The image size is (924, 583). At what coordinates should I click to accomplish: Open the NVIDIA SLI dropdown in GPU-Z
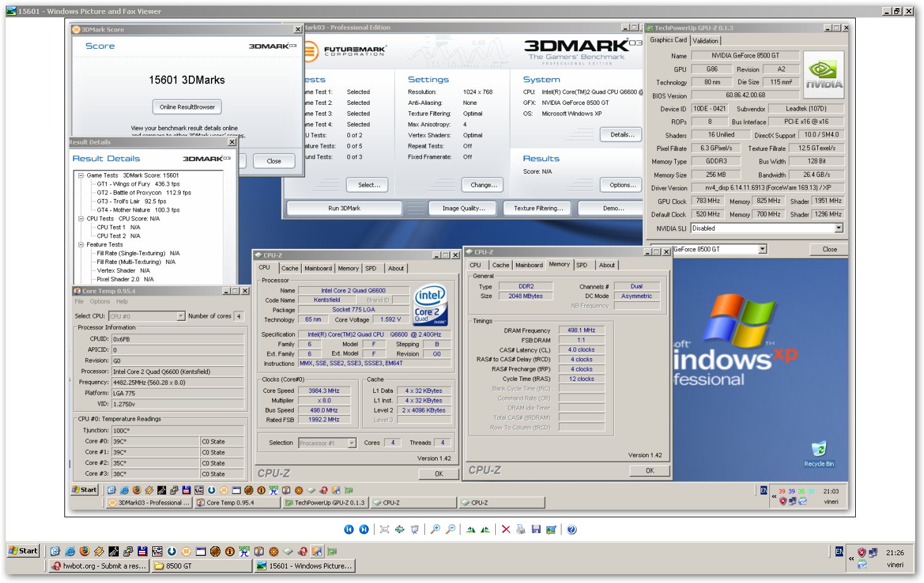click(839, 228)
